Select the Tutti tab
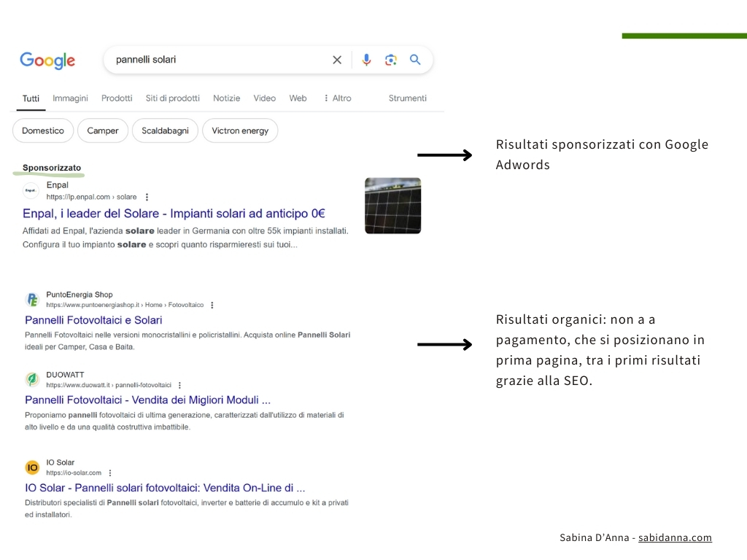This screenshot has height=560, width=747. point(31,98)
